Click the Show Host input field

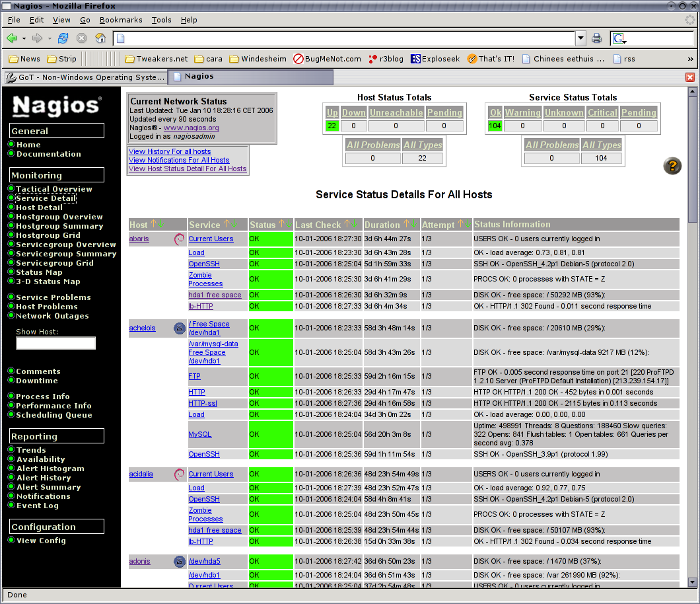point(56,343)
